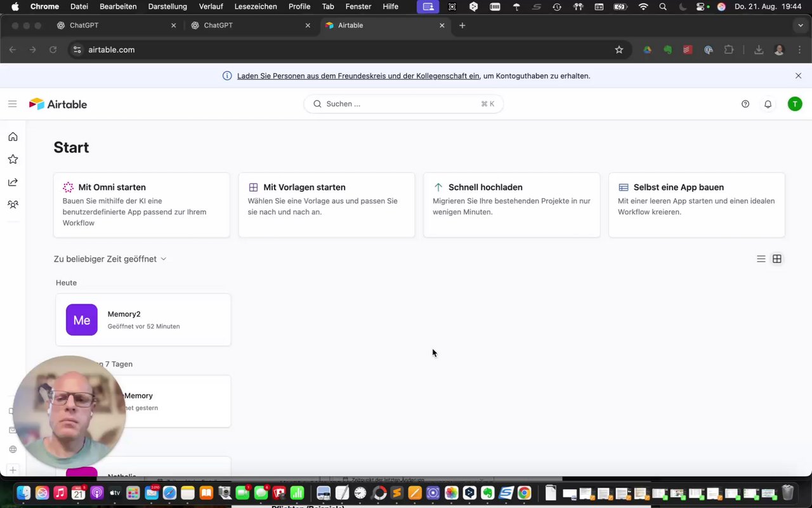This screenshot has width=812, height=508.
Task: Open the Trash in the Dock
Action: 787,493
